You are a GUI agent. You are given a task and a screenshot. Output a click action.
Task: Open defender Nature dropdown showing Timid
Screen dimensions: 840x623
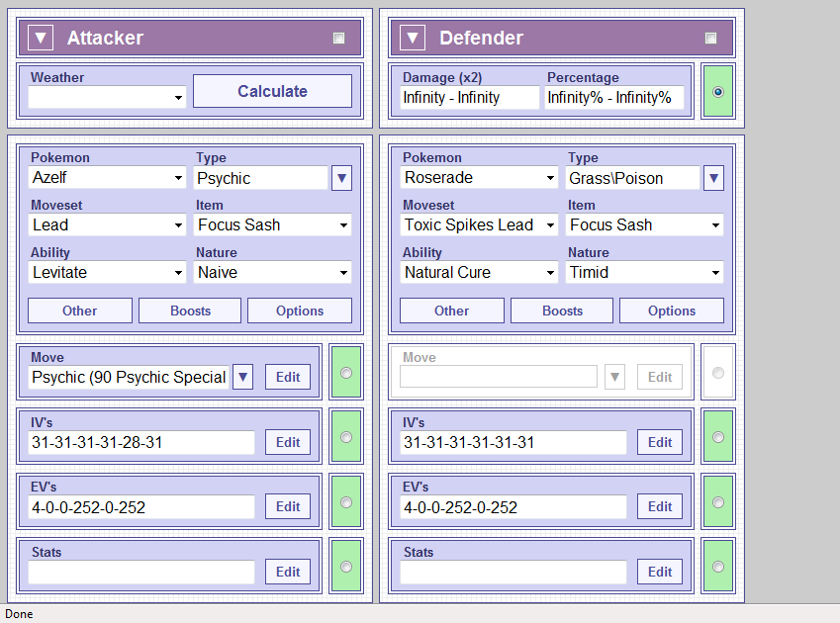[x=645, y=272]
